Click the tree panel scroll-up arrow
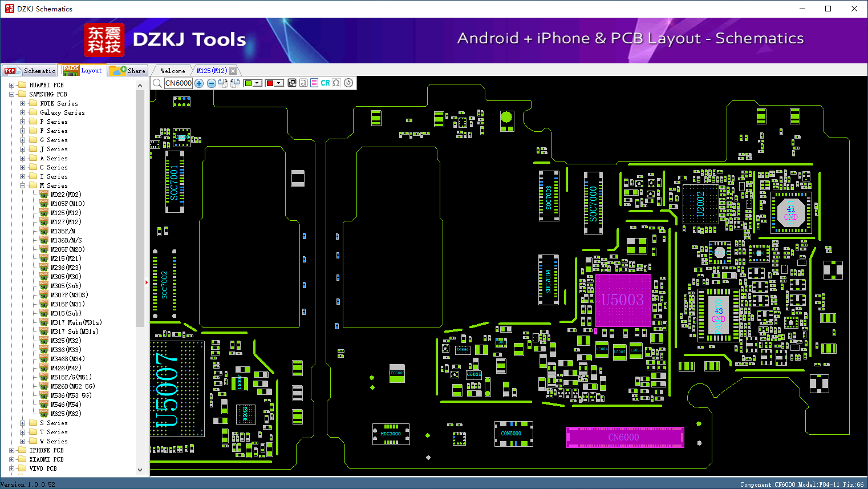The image size is (868, 489). click(140, 86)
